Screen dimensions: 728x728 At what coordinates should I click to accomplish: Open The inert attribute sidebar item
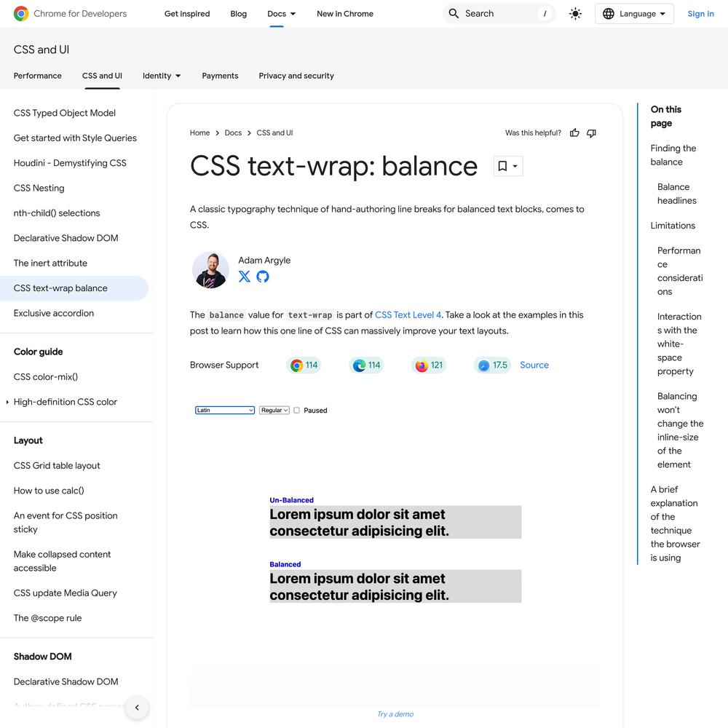pyautogui.click(x=51, y=264)
